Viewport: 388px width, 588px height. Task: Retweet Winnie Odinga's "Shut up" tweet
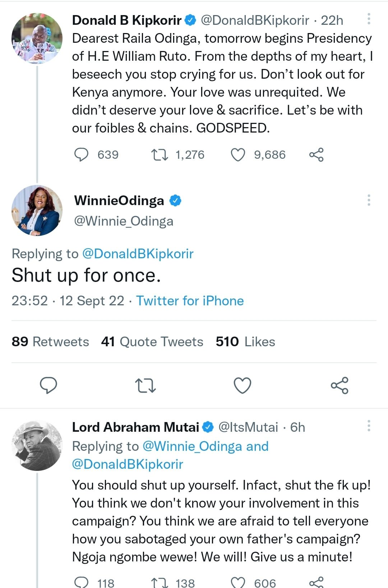(x=145, y=385)
